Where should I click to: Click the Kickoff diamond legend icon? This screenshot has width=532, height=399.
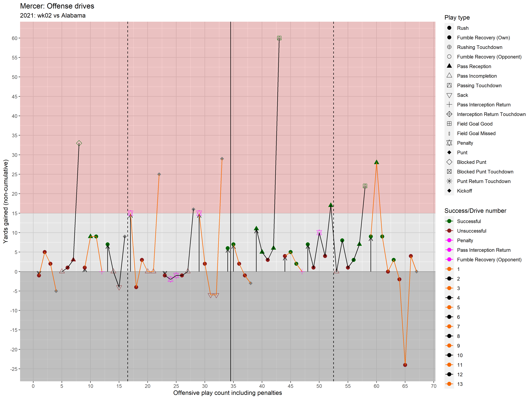(449, 191)
